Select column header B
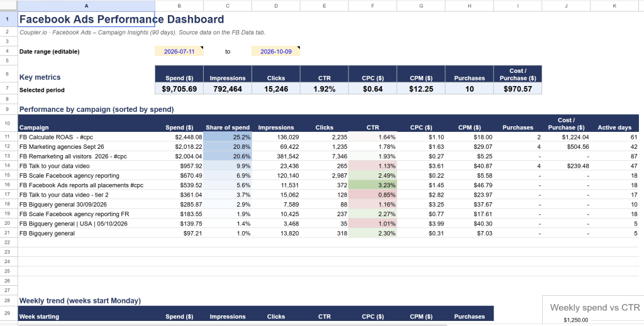This screenshot has width=644, height=326. (179, 6)
